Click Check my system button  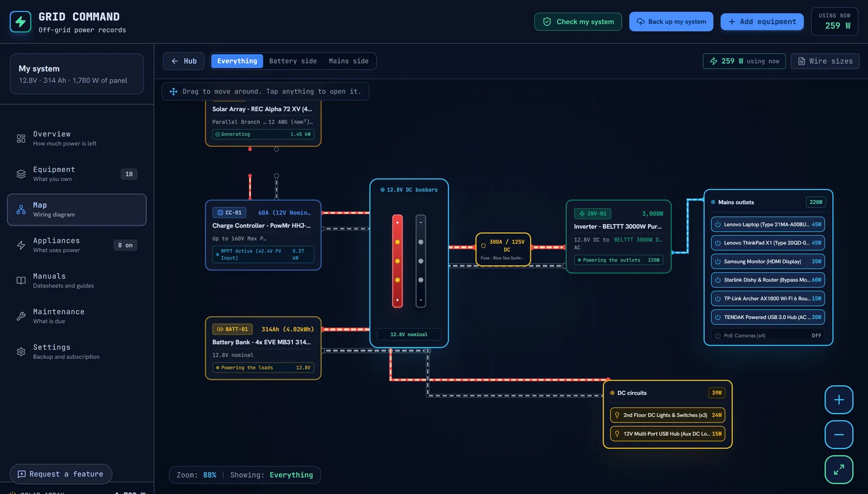(578, 22)
